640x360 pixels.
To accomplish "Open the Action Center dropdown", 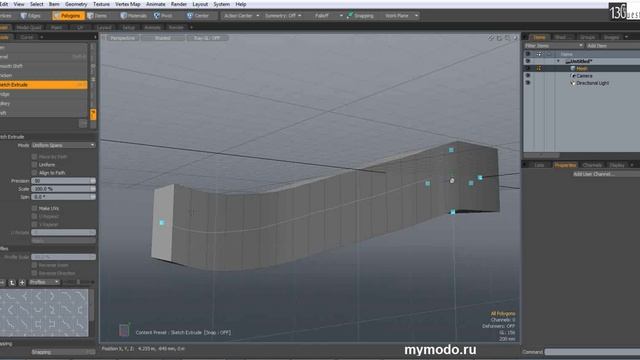I will [x=241, y=16].
